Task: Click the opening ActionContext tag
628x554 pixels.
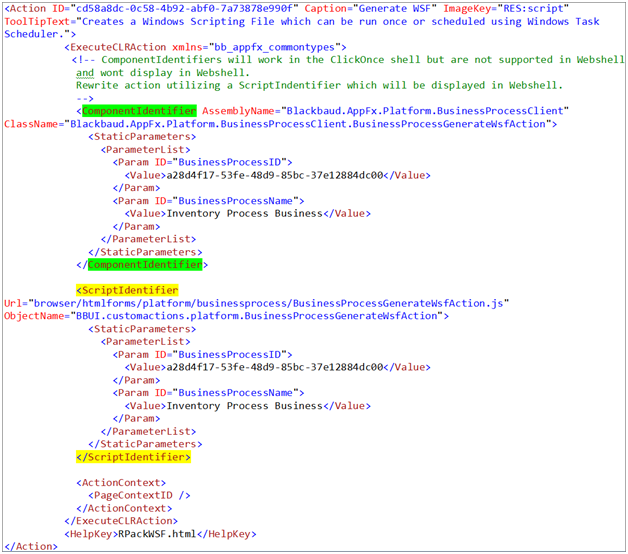Action: (x=118, y=482)
